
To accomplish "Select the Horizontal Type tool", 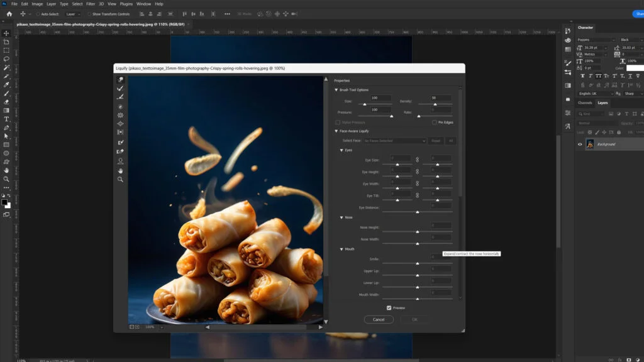I will 6,119.
